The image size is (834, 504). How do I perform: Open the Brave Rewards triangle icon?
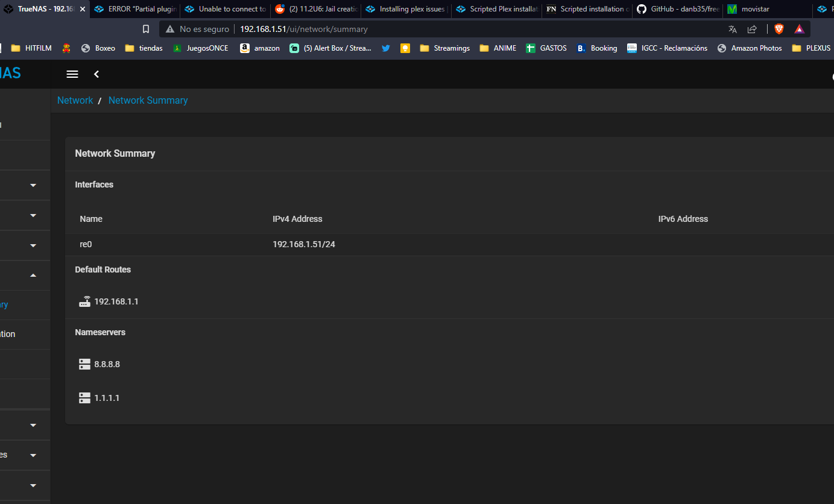tap(799, 29)
